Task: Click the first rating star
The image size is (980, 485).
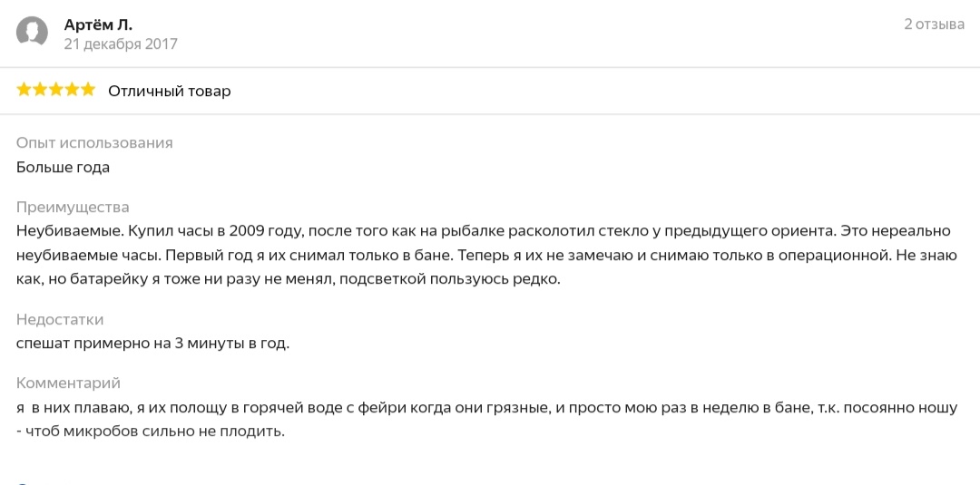Action: pyautogui.click(x=24, y=90)
